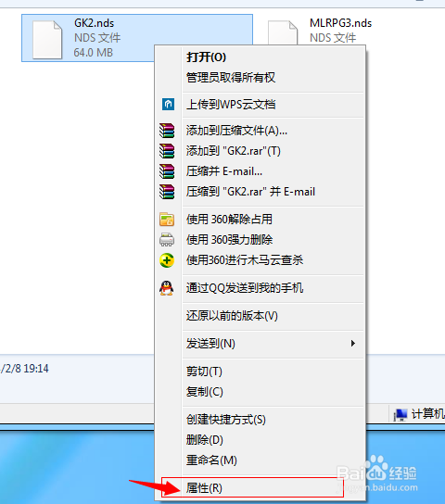
Task: Click the 计算机 computer icon in status bar
Action: pos(400,415)
